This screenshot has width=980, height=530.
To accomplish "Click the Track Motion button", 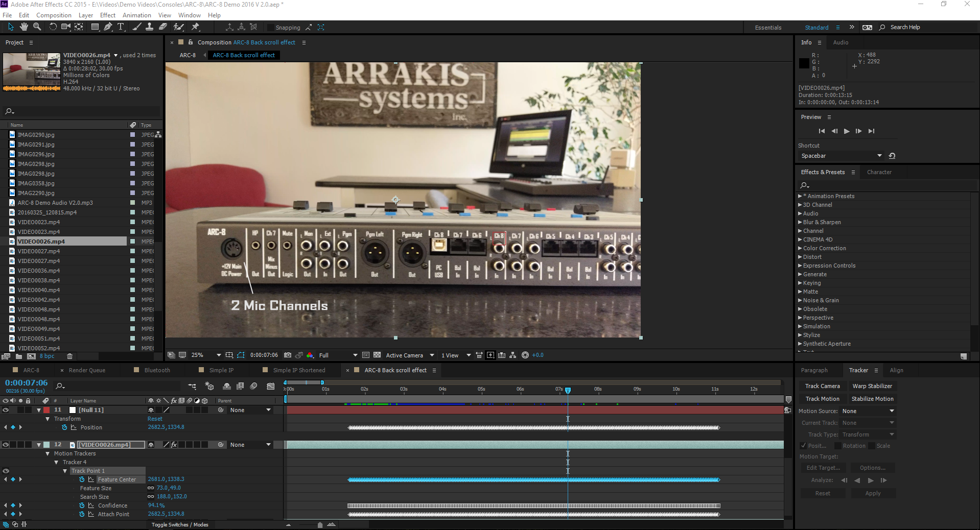I will (x=822, y=399).
